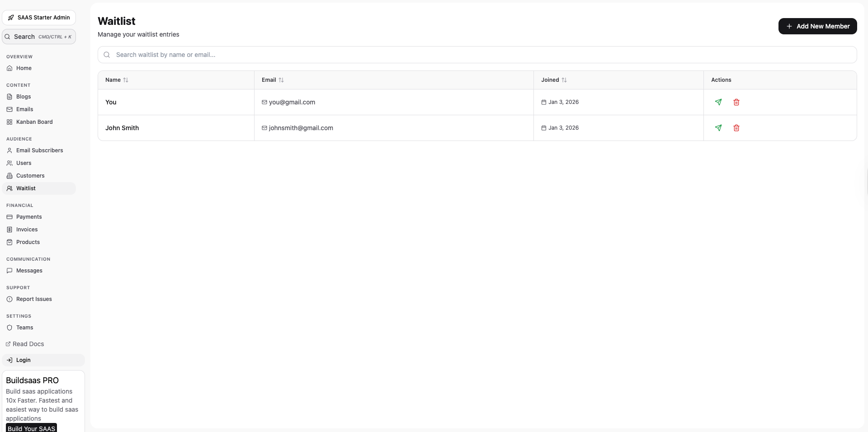Go to Blogs section

point(39,97)
